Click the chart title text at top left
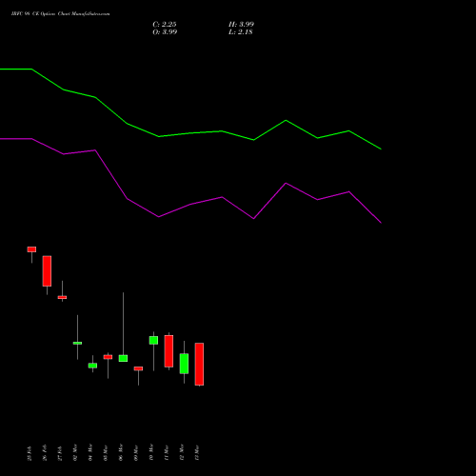Viewport: 476px width, 476px height. tap(60, 14)
